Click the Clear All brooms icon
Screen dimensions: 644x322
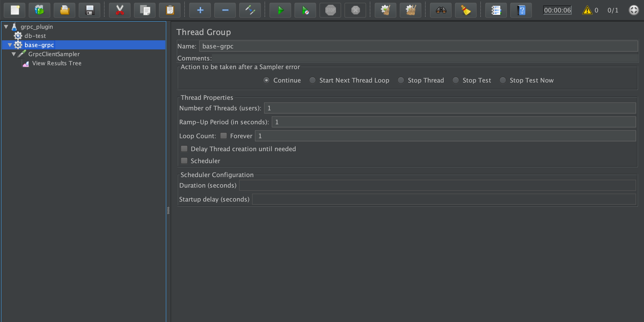coord(410,10)
